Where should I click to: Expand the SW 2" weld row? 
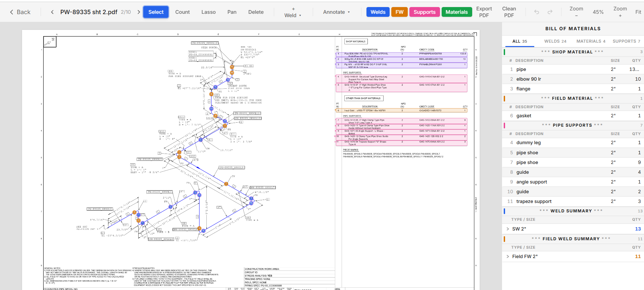click(508, 229)
